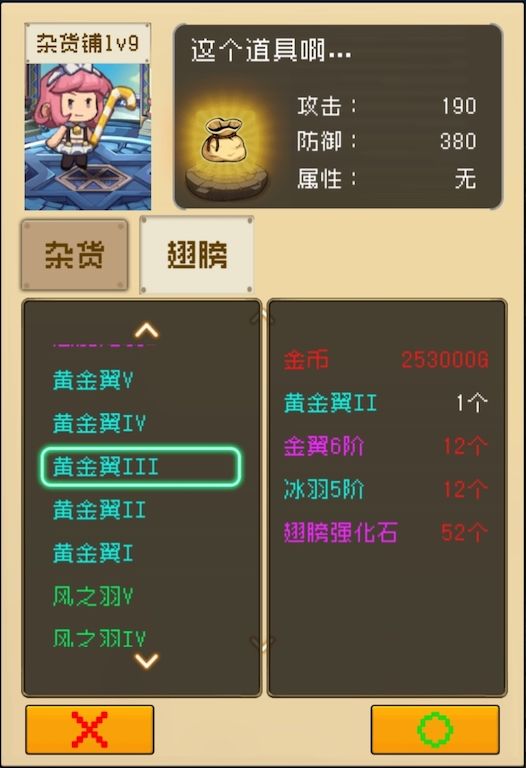Image resolution: width=526 pixels, height=768 pixels.
Task: Select the highlighted 黄金翼III item
Action: coord(141,466)
